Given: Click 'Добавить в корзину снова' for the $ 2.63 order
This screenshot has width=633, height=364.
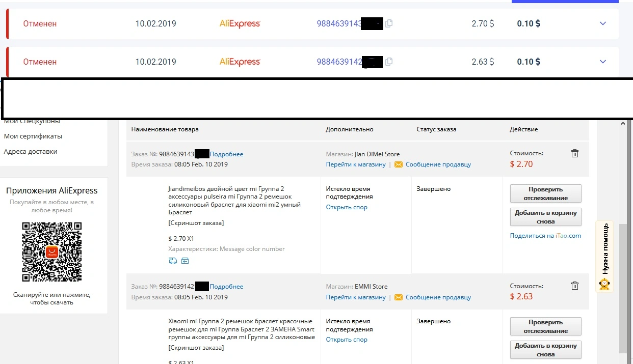Looking at the screenshot, I should click(x=546, y=350).
